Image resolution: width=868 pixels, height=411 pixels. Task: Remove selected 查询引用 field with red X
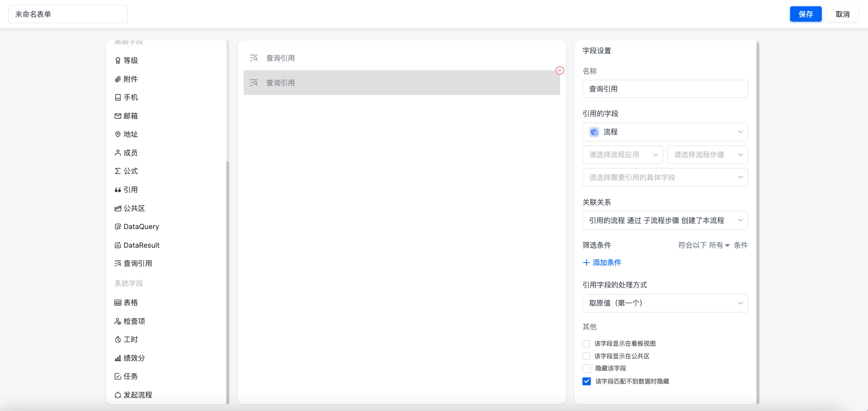pos(560,70)
